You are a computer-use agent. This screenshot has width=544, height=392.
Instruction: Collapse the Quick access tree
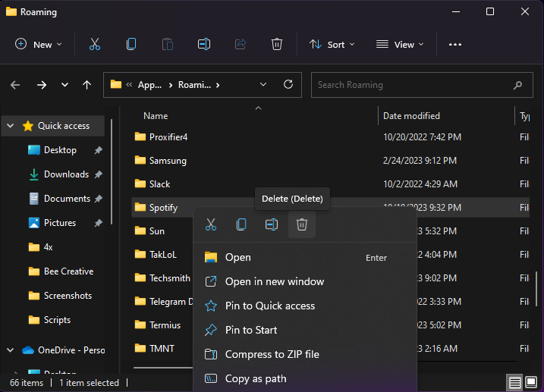[11, 126]
